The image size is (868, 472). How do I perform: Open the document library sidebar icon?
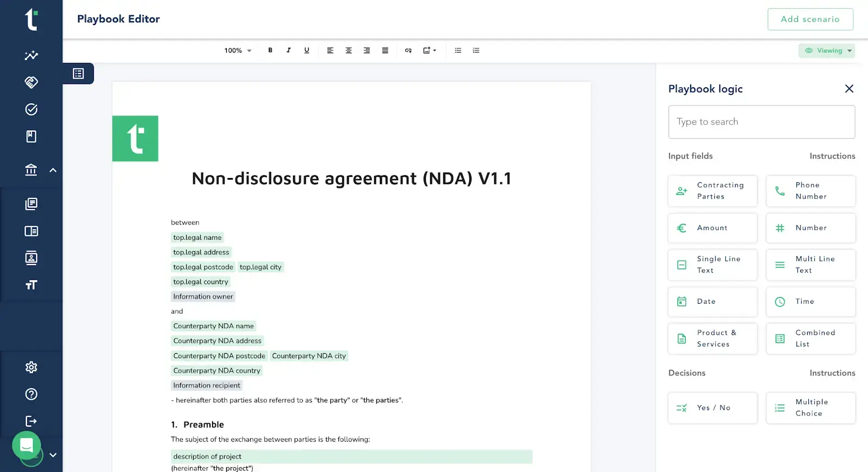[x=31, y=204]
